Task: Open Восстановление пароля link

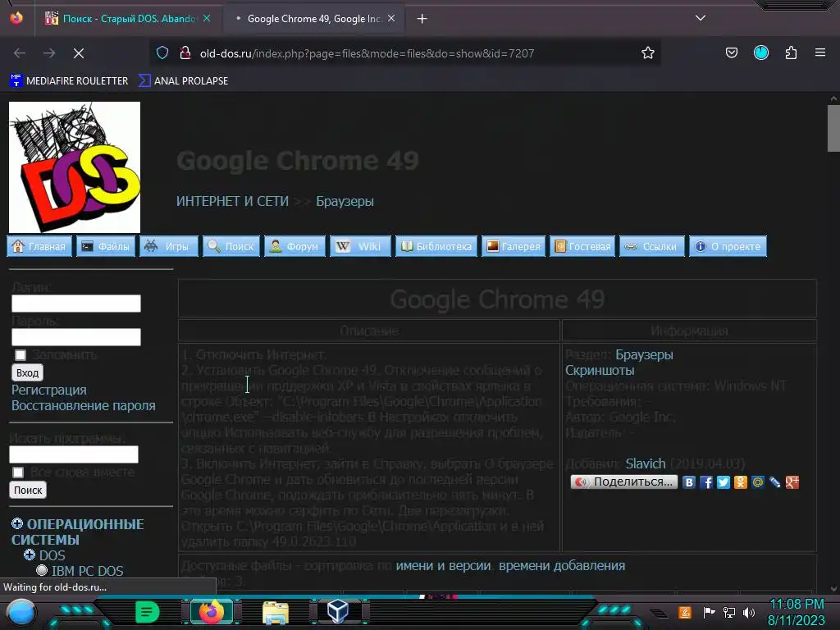Action: 84,405
